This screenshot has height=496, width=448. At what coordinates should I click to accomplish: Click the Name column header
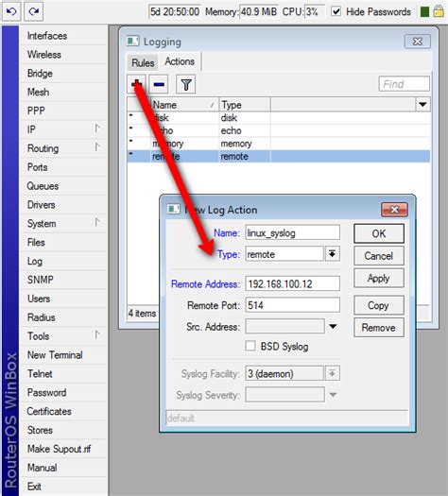coord(184,104)
